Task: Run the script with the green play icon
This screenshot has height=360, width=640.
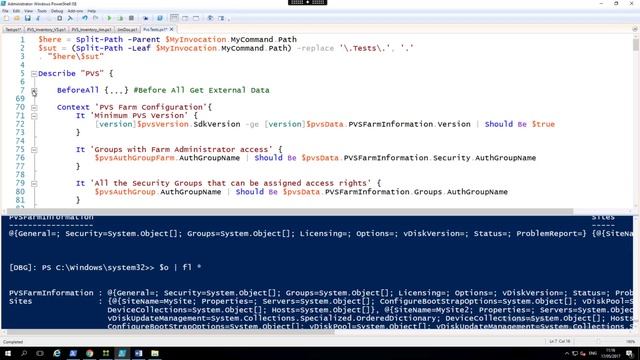Action: tap(109, 18)
